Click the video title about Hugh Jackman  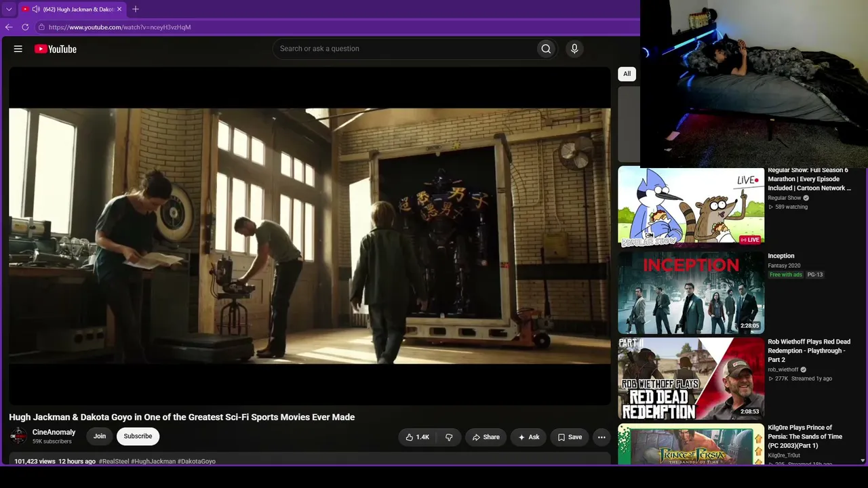(x=182, y=418)
